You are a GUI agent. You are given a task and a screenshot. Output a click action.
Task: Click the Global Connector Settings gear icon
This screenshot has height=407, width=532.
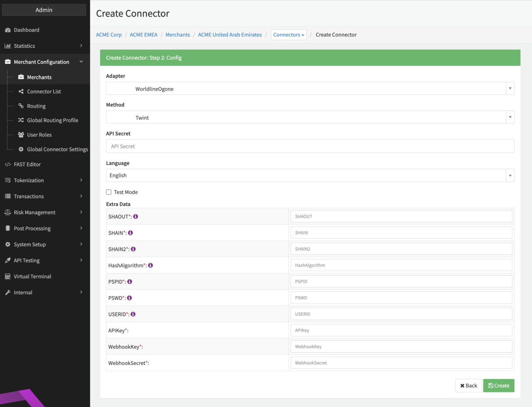point(21,149)
